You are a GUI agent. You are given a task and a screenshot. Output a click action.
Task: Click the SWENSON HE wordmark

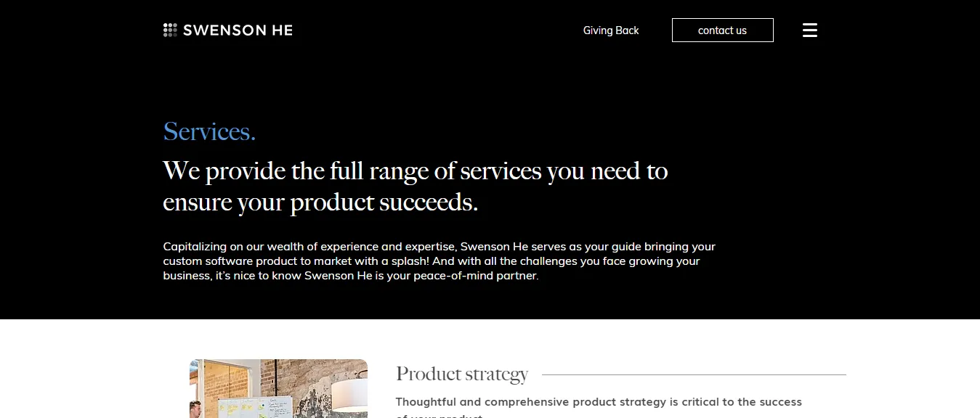238,30
